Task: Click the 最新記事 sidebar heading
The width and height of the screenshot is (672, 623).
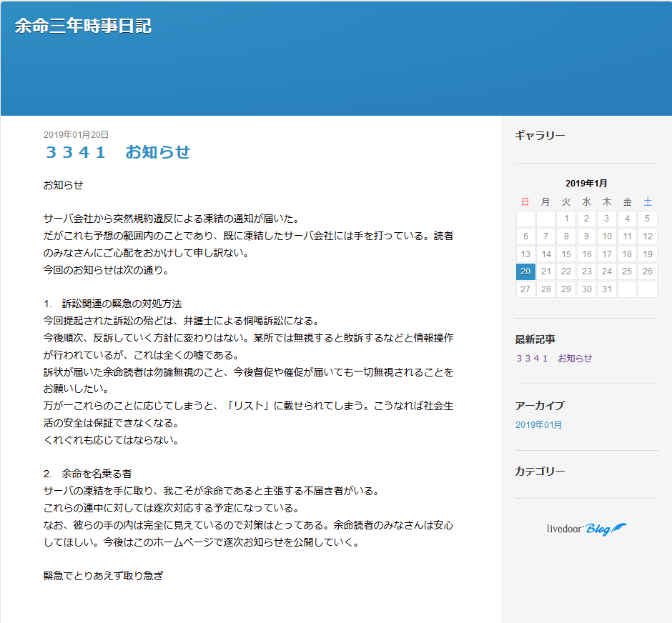Action: point(535,339)
